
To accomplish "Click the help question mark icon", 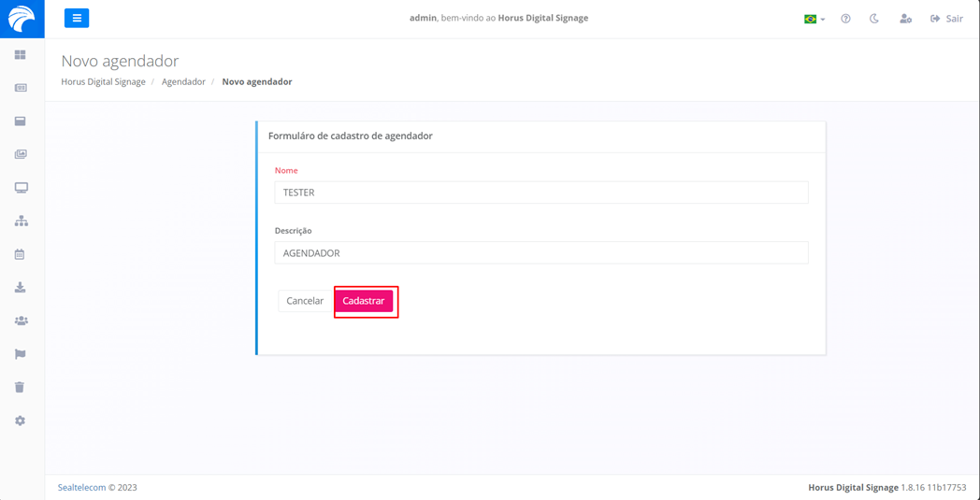I will (x=845, y=19).
